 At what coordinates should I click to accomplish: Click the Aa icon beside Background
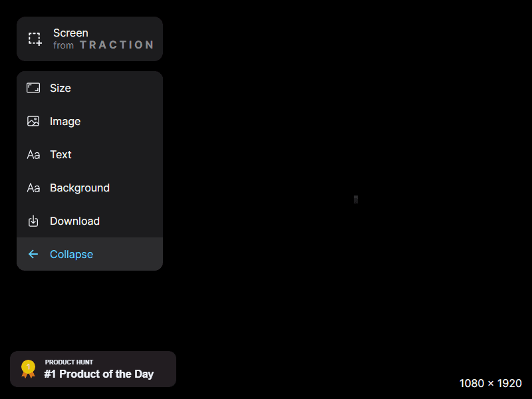point(33,188)
